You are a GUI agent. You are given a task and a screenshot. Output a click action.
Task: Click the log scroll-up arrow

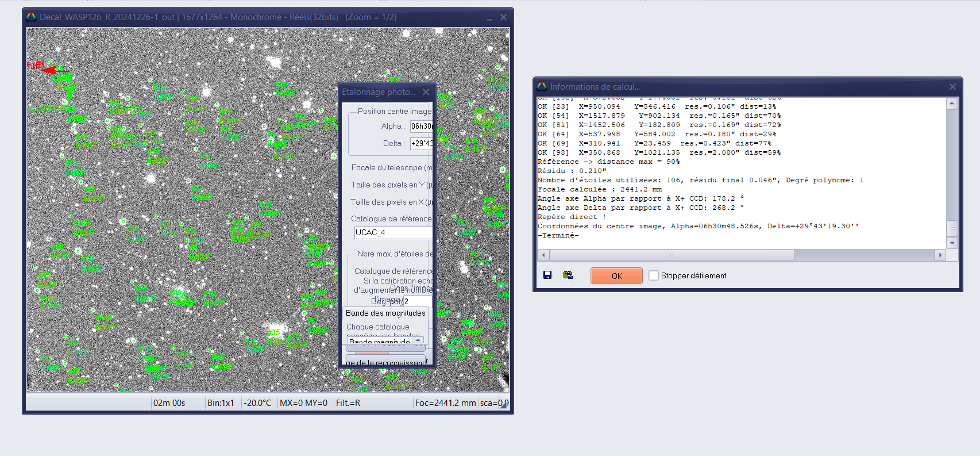pos(952,104)
